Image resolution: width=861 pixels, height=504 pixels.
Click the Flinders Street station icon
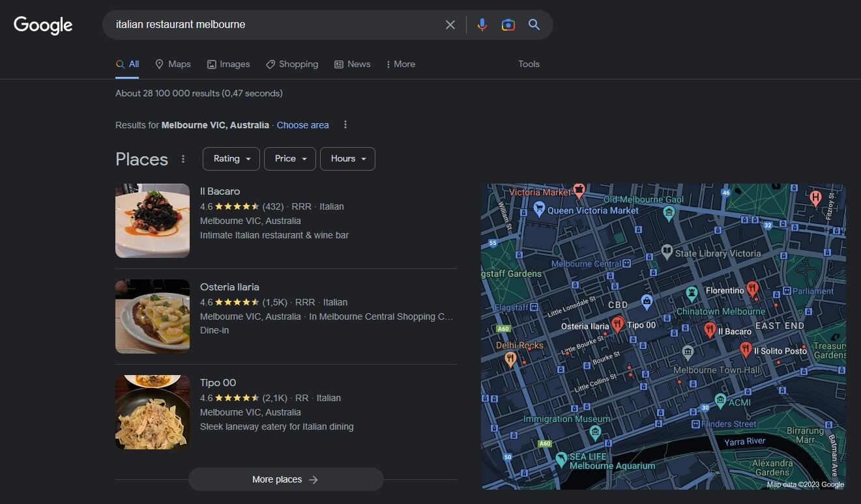point(695,424)
